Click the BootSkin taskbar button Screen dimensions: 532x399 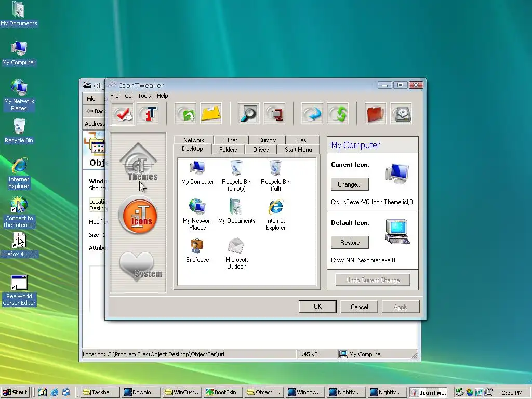(224, 392)
